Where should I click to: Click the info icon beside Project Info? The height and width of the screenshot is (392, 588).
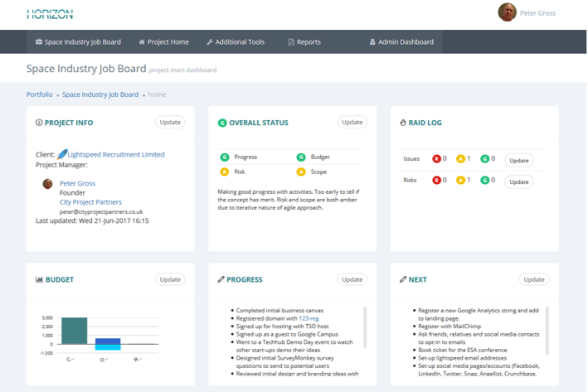point(39,123)
